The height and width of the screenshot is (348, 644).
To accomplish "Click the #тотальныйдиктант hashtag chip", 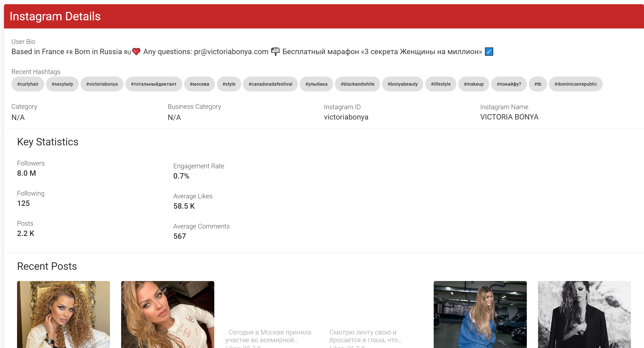I will click(154, 84).
